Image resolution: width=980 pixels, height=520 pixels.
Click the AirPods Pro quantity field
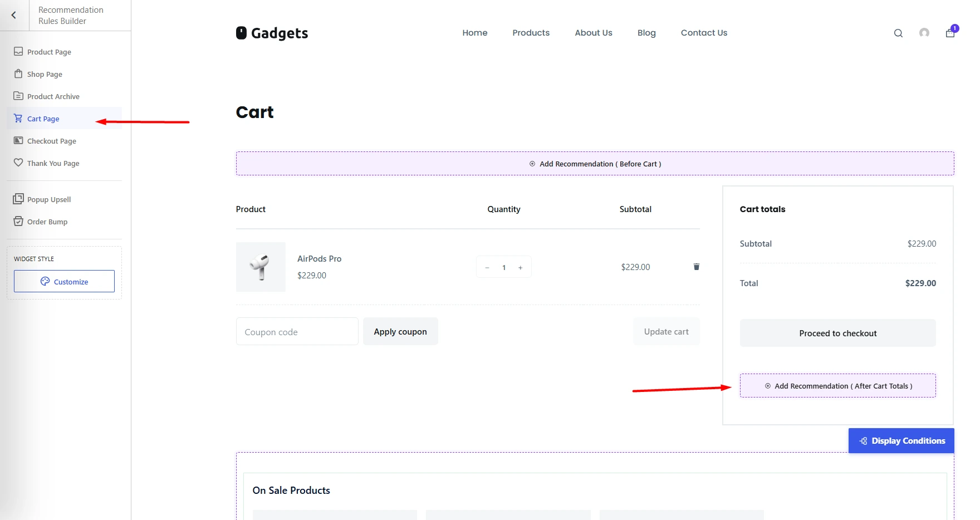coord(504,268)
